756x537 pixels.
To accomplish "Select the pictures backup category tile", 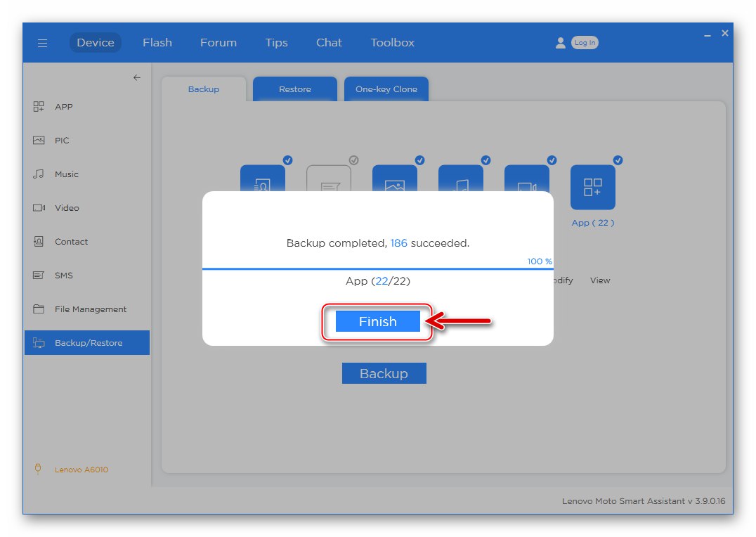I will [395, 179].
